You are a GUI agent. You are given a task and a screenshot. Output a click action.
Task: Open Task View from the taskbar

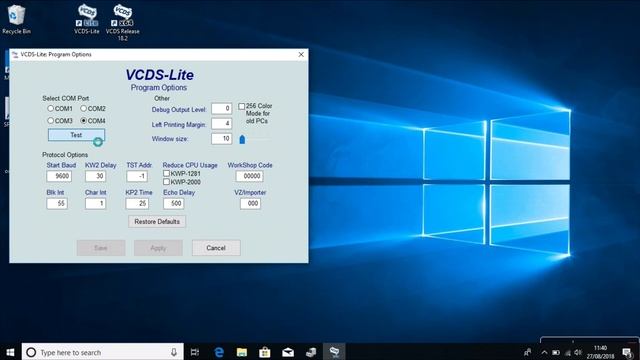pyautogui.click(x=195, y=352)
